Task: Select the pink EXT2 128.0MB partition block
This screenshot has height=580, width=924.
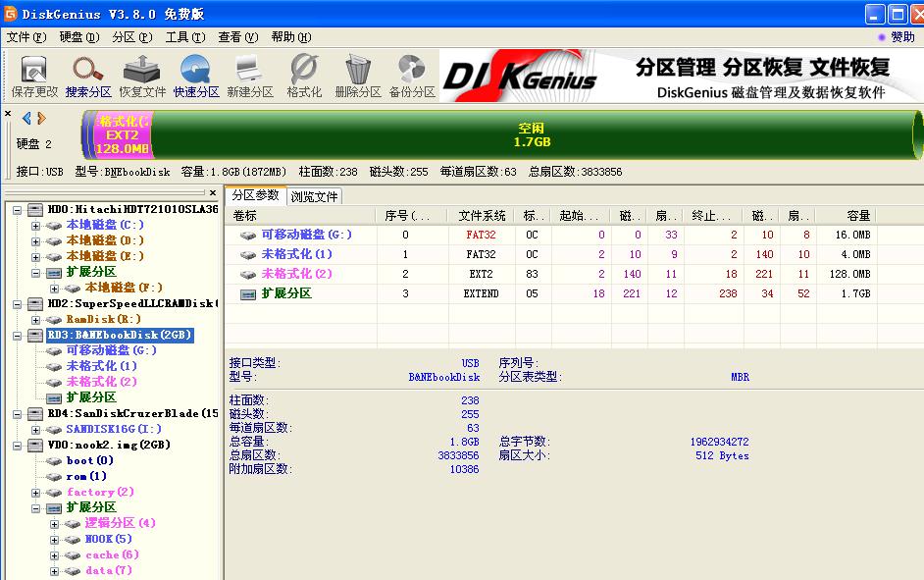Action: point(123,135)
